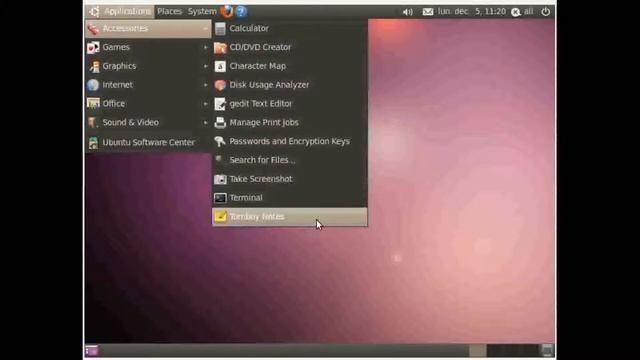The height and width of the screenshot is (360, 640).
Task: Click the Games cards icon
Action: (x=93, y=47)
